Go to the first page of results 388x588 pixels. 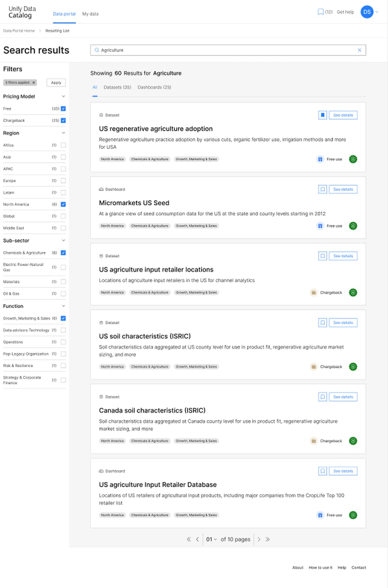[189, 539]
